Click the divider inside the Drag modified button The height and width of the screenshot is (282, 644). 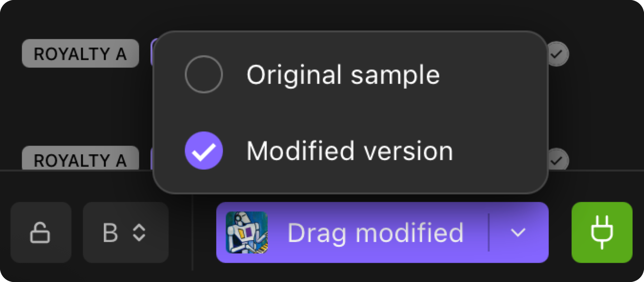pyautogui.click(x=489, y=232)
